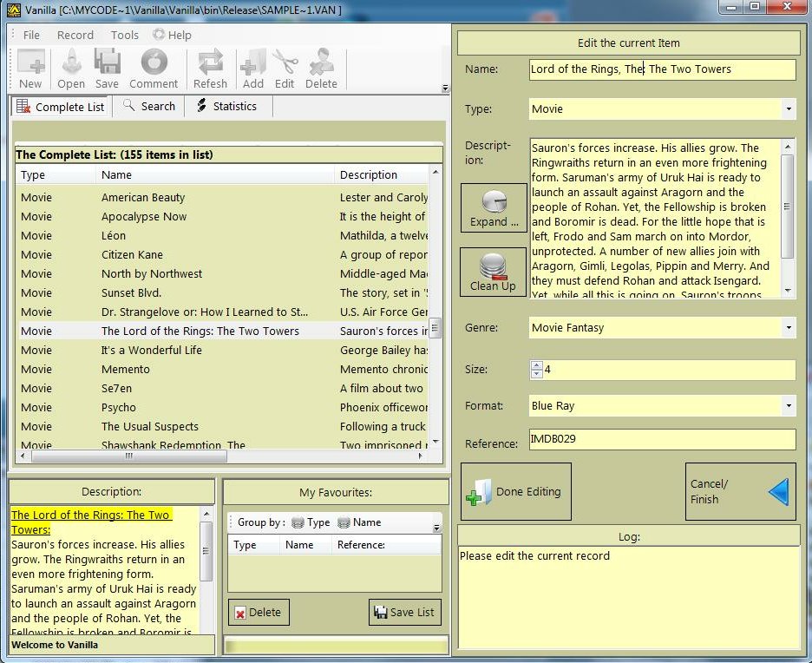Click inside the Reference input field
The image size is (812, 663).
[662, 440]
